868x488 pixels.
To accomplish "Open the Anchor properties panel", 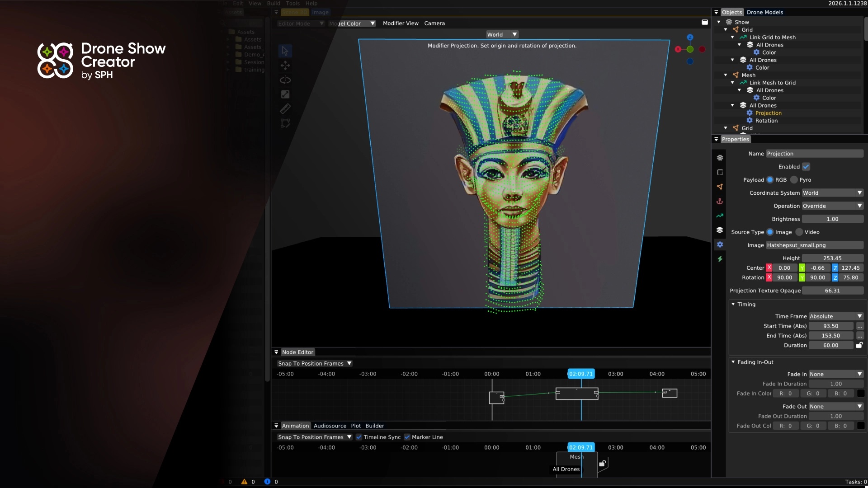I will (x=720, y=201).
